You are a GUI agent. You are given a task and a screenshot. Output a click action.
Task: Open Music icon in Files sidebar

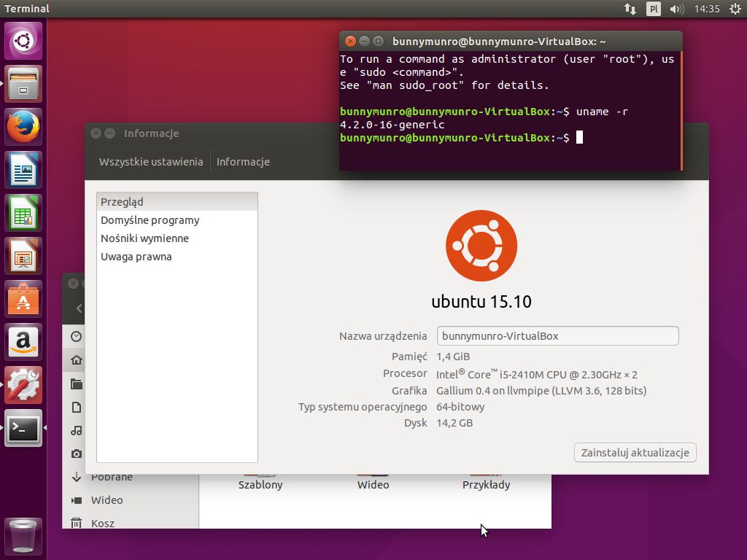[x=76, y=430]
